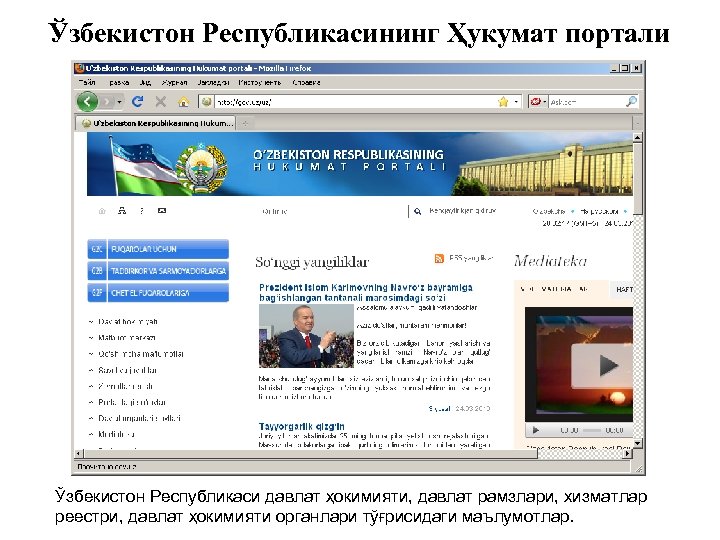
Task: Click the Mediateka heading
Action: click(550, 261)
